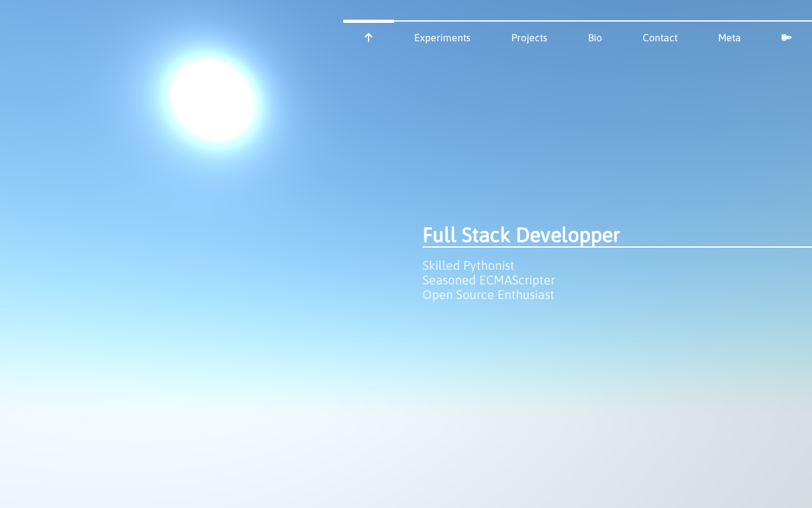
Task: Click the word Pythonist
Action: [488, 265]
